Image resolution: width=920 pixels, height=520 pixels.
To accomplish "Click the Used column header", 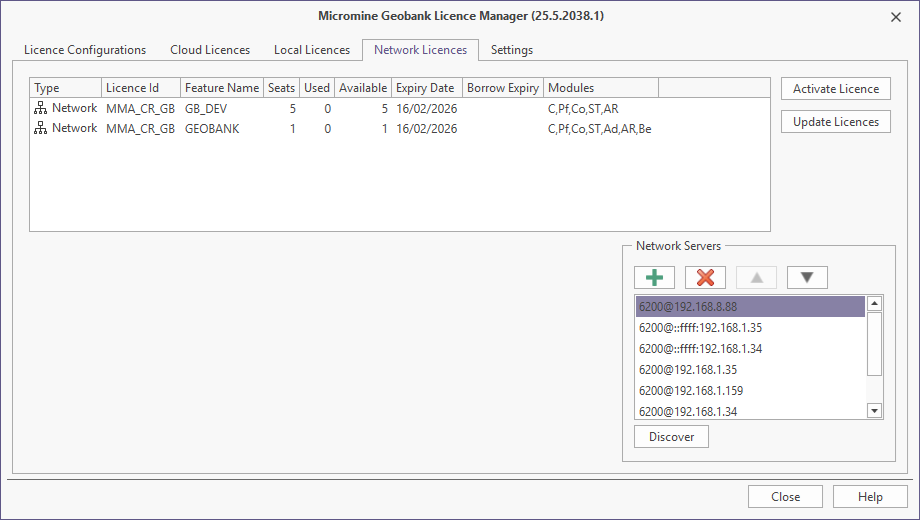I will (317, 88).
